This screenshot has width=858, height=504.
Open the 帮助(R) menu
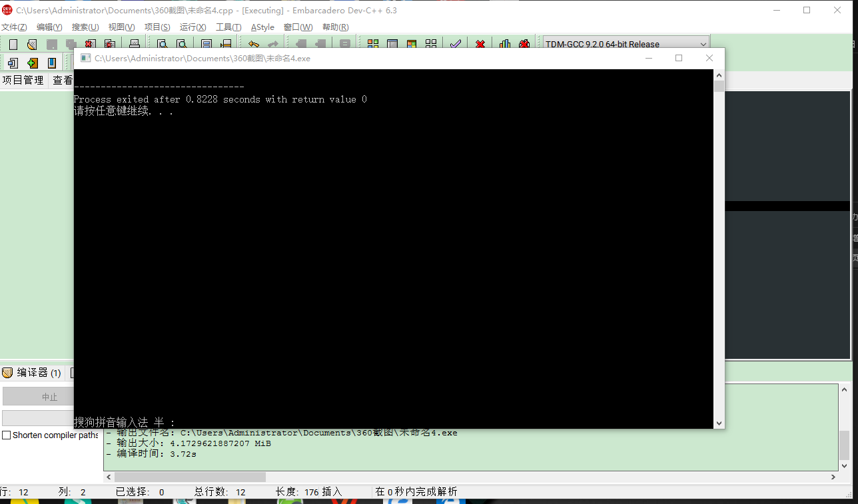pyautogui.click(x=335, y=27)
